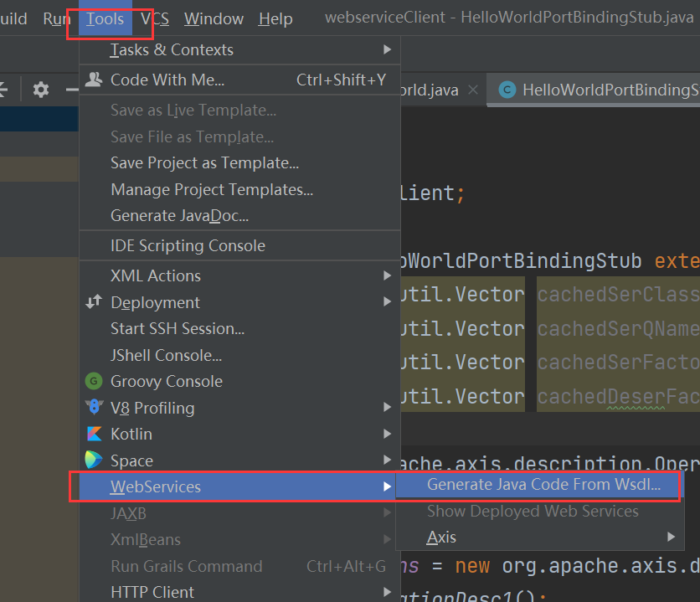Click the Deployment up-down arrows icon
This screenshot has width=700, height=602.
tap(94, 302)
